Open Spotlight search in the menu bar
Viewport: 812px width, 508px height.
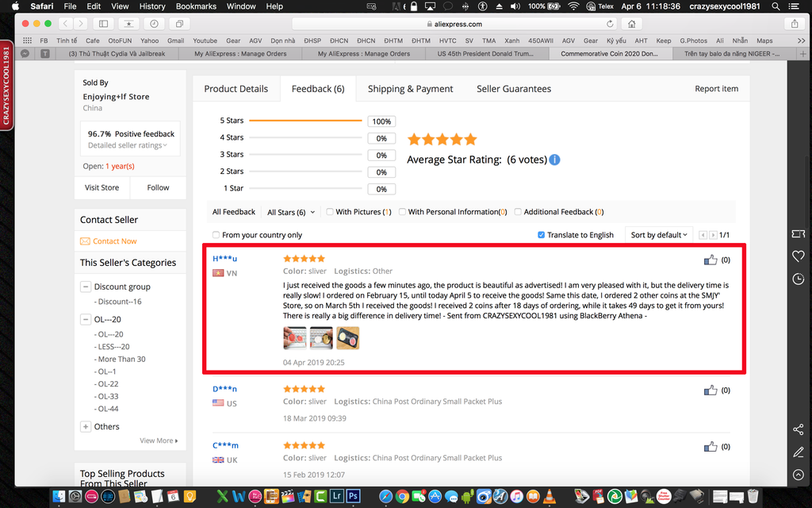[x=776, y=6]
